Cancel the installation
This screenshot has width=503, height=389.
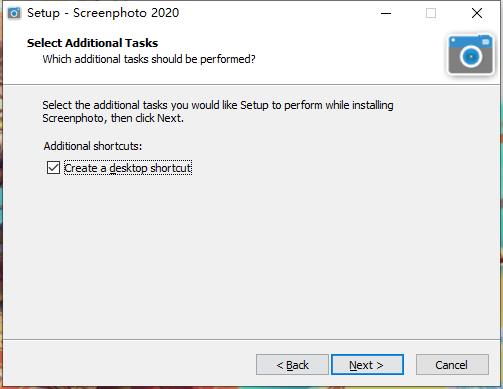coord(452,365)
